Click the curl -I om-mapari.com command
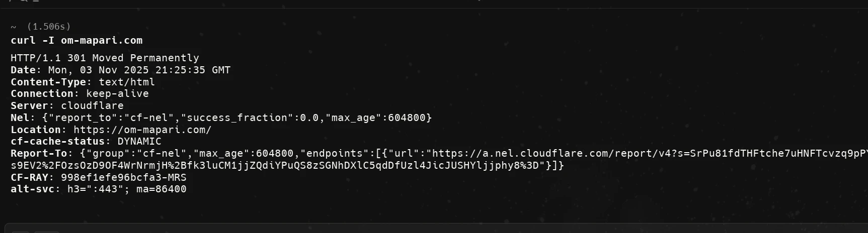The image size is (868, 233). click(x=76, y=41)
